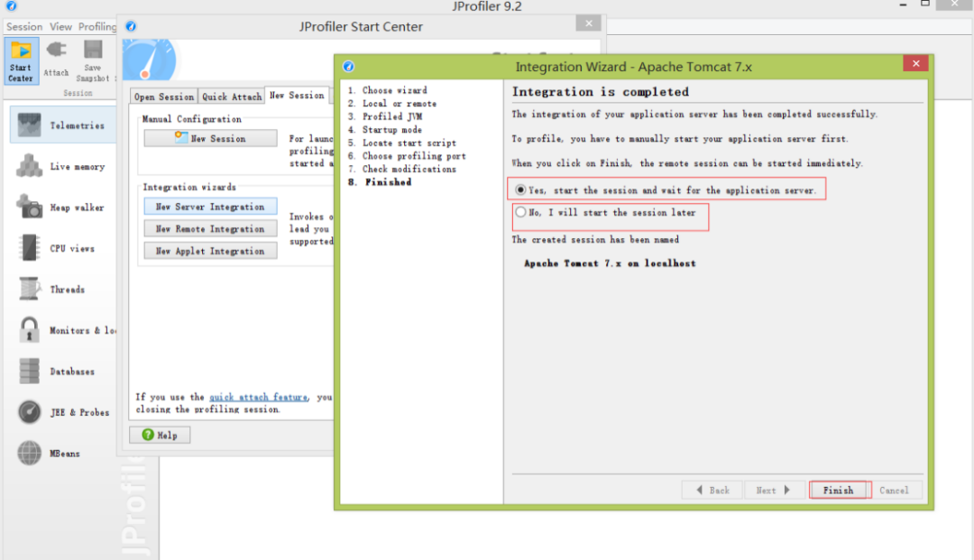Close the Integration Wizard dialog
The height and width of the screenshot is (560, 974).
pyautogui.click(x=915, y=63)
